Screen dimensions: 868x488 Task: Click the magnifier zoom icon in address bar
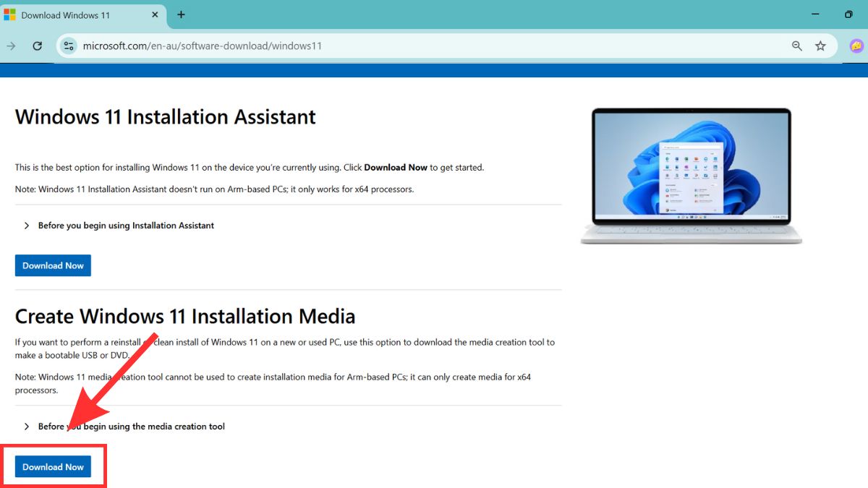coord(796,45)
